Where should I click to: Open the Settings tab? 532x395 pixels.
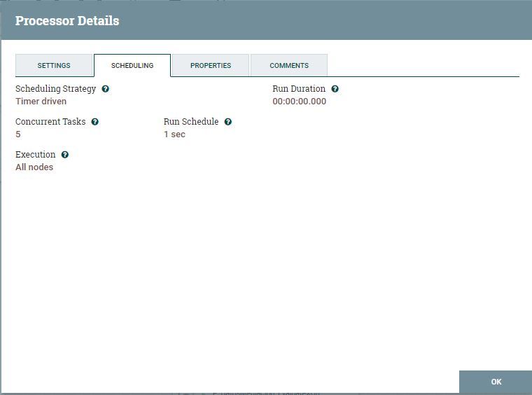click(54, 65)
